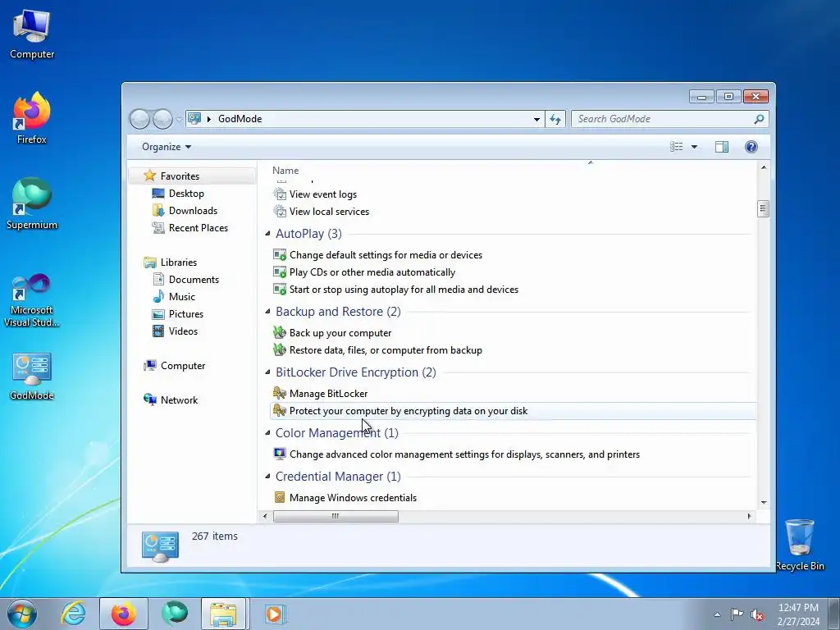Open Supermium from the taskbar
The image size is (840, 630).
(175, 614)
